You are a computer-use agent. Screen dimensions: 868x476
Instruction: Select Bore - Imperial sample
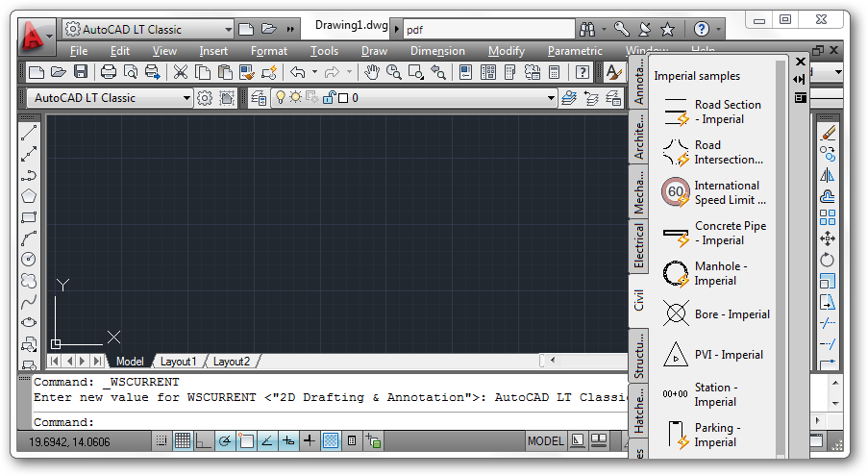[x=714, y=314]
